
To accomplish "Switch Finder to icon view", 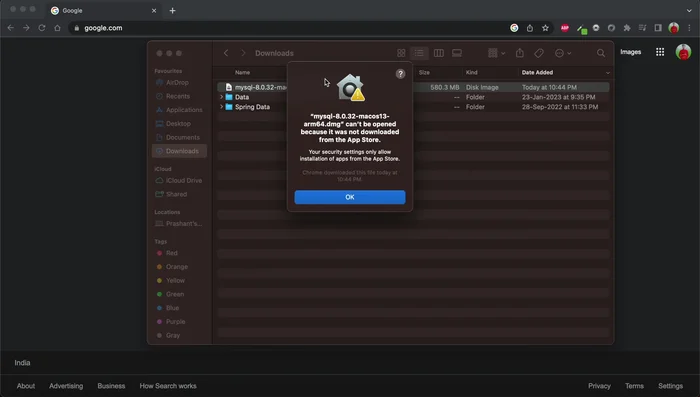I will coord(401,53).
